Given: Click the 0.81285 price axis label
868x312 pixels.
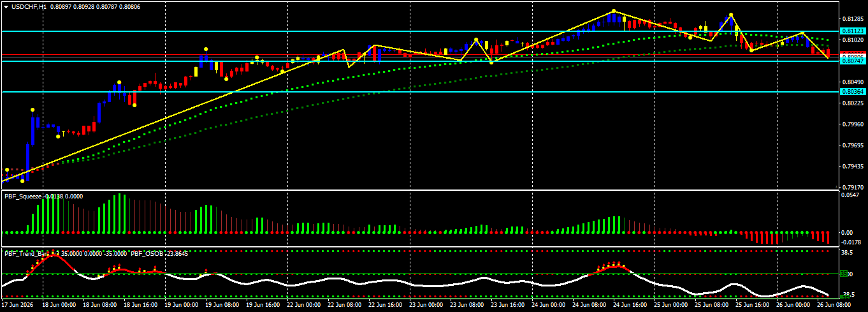Looking at the screenshot, I should [853, 19].
